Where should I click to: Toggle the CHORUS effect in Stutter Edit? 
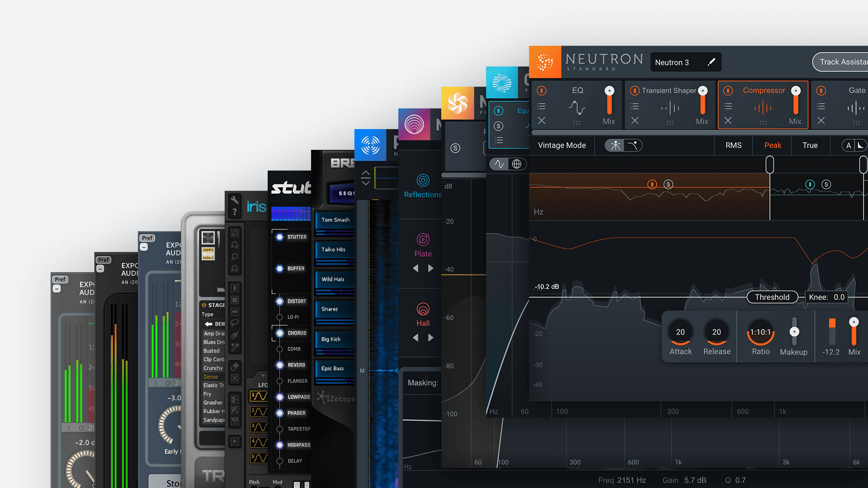280,333
